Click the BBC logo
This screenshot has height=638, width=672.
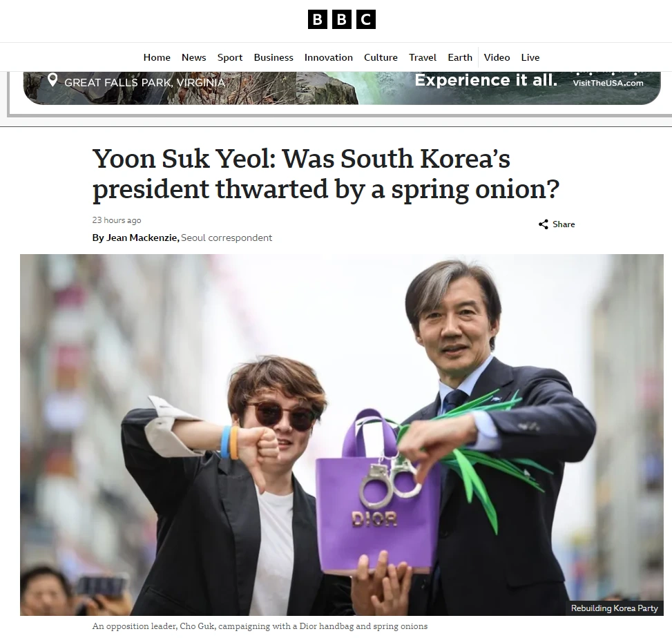[342, 20]
